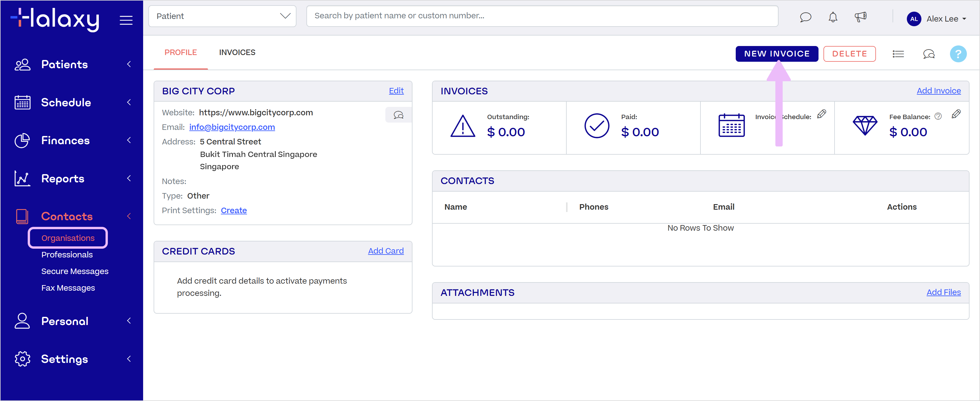Click the Outstanding $ 0.00 amount
The image size is (980, 401).
506,132
